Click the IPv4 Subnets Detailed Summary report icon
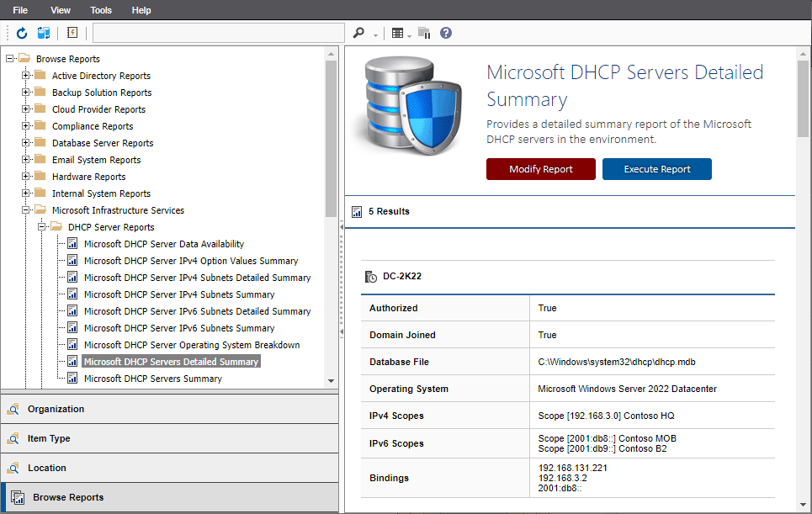Screen dimensions: 812x514 point(73,277)
